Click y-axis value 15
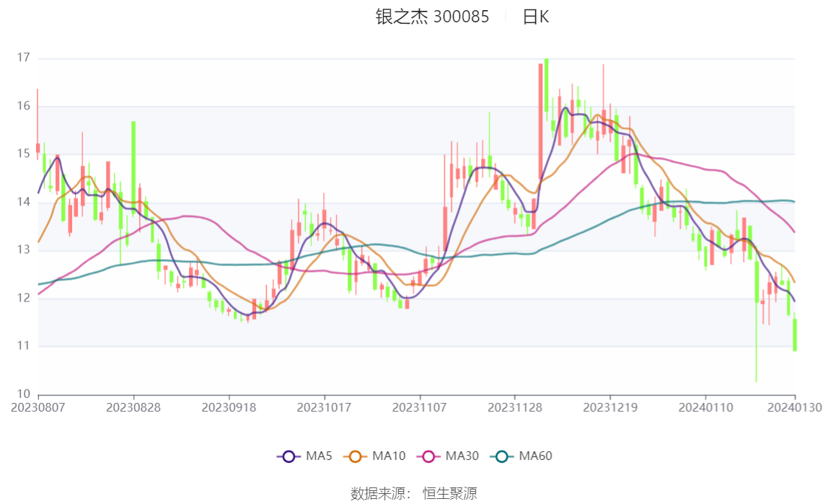This screenshot has height=504, width=828. pyautogui.click(x=23, y=154)
